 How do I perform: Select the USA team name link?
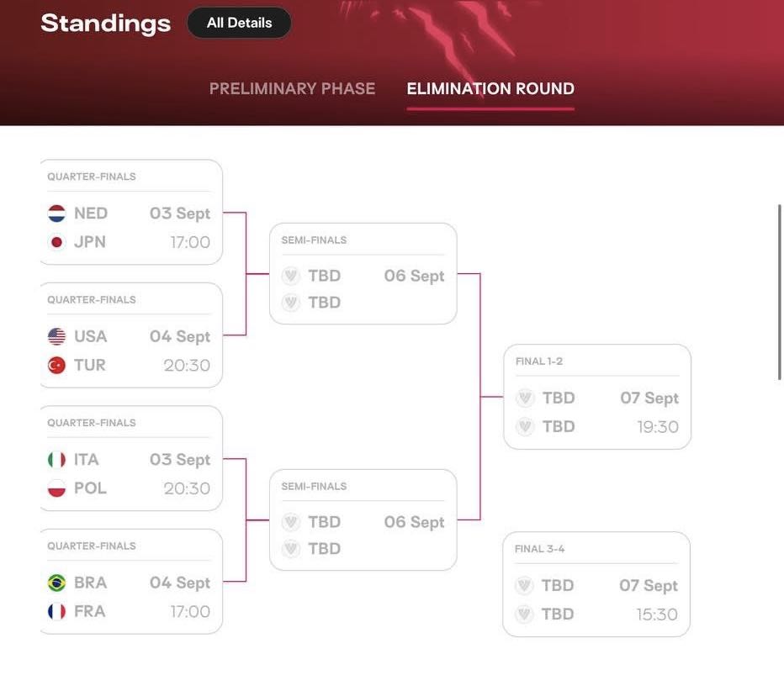point(90,336)
